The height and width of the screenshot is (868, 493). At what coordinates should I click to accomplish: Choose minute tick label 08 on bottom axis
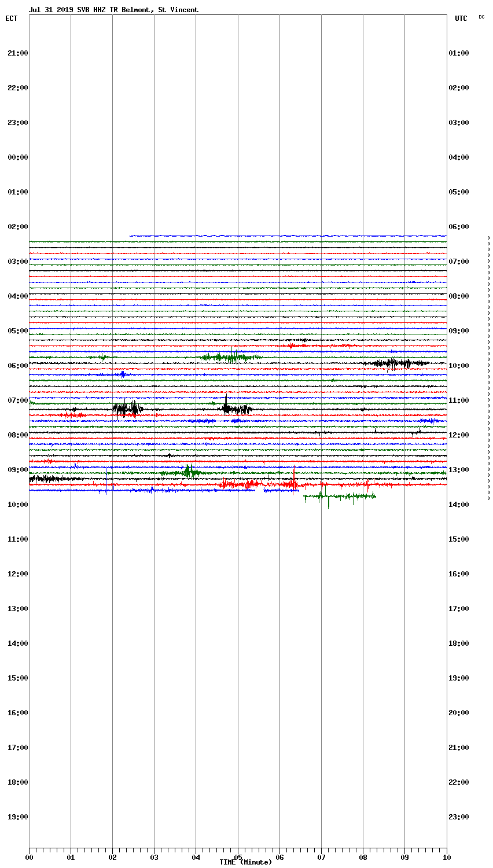(363, 858)
